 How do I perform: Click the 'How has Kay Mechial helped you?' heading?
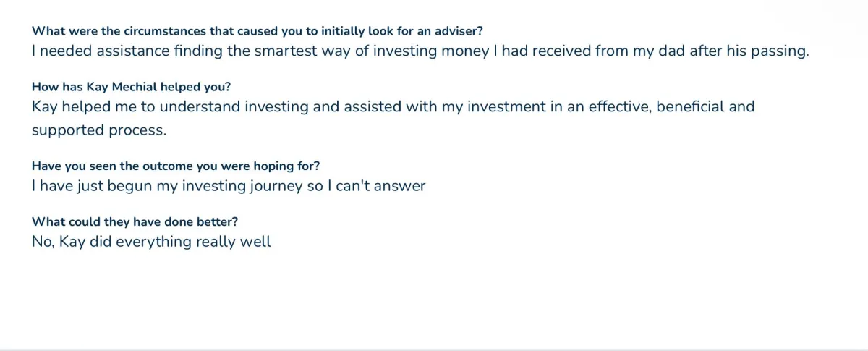pyautogui.click(x=132, y=87)
